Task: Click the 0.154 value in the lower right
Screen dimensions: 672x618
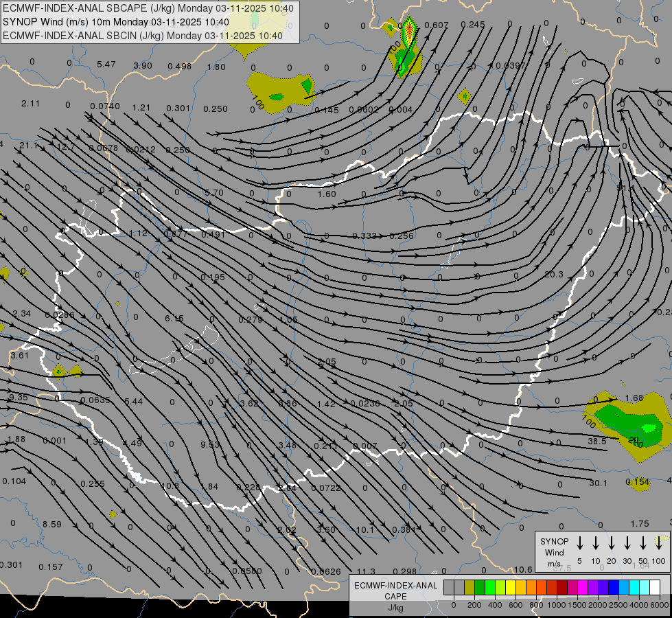Action: [638, 481]
